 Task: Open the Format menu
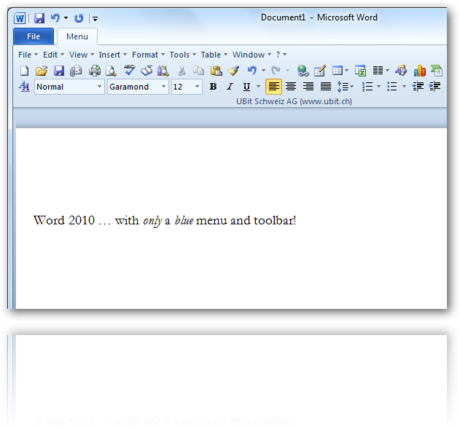[x=148, y=55]
